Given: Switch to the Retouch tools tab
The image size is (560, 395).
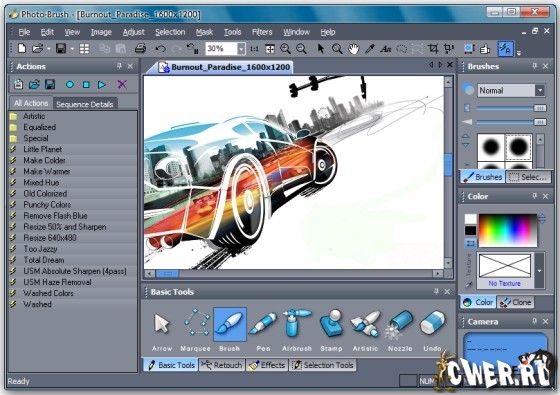Looking at the screenshot, I should point(221,365).
